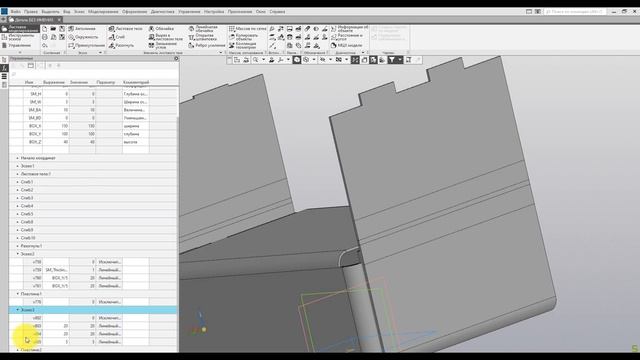
Task: Start Вырез в листовом теле command
Action: click(x=165, y=37)
